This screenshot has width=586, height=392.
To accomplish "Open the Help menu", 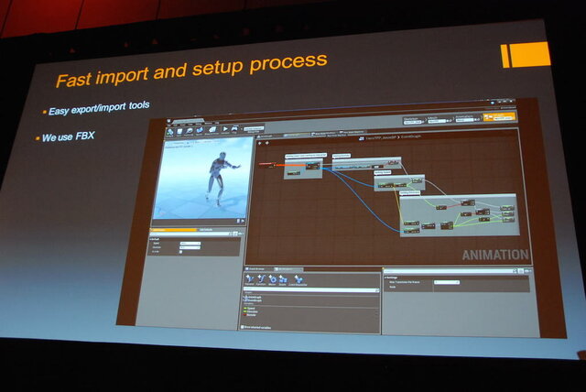I will 217,123.
